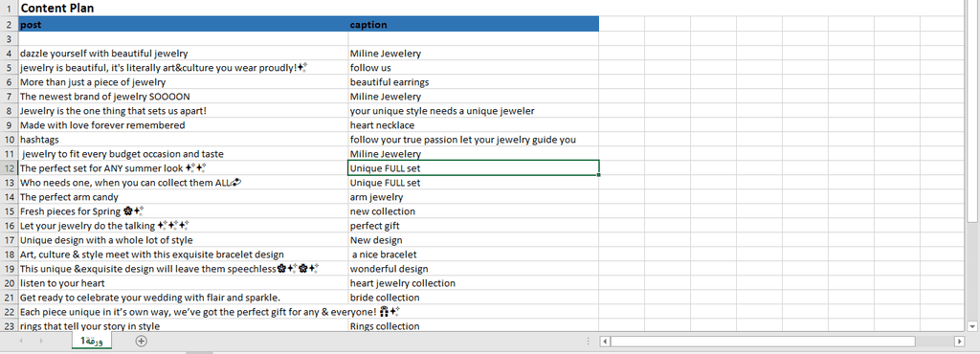Select cell 'Let your jewelry do the talking'
The height and width of the screenshot is (354, 980).
(x=183, y=226)
